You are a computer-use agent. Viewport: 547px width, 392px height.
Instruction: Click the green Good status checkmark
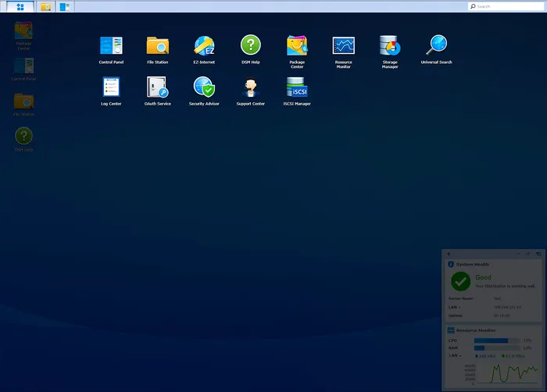point(460,281)
